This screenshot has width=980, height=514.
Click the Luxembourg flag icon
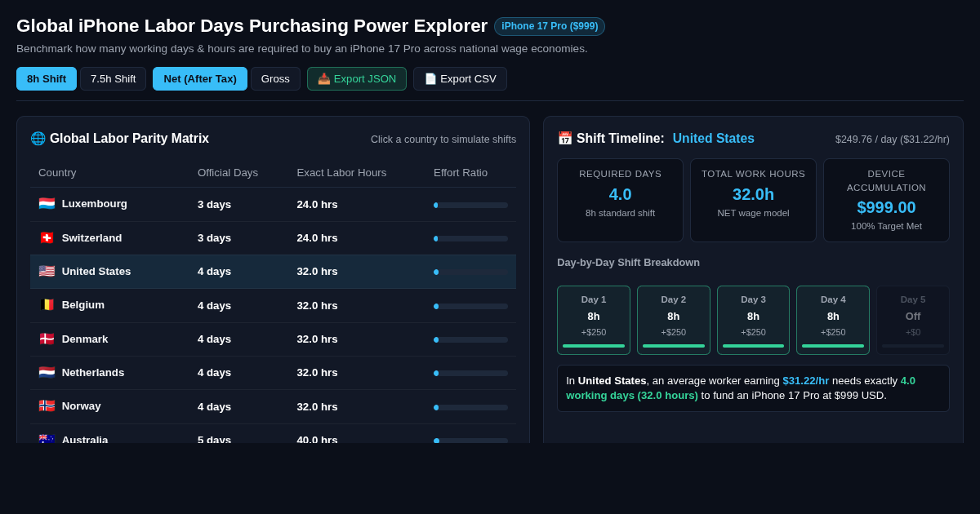pos(47,204)
